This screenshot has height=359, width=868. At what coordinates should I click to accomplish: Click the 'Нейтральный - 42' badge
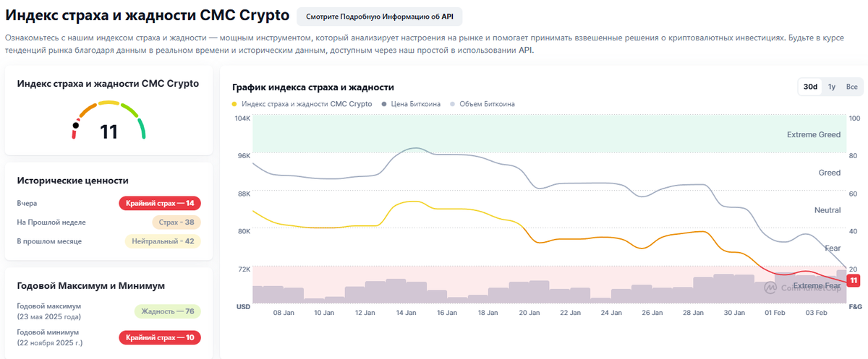(x=163, y=241)
